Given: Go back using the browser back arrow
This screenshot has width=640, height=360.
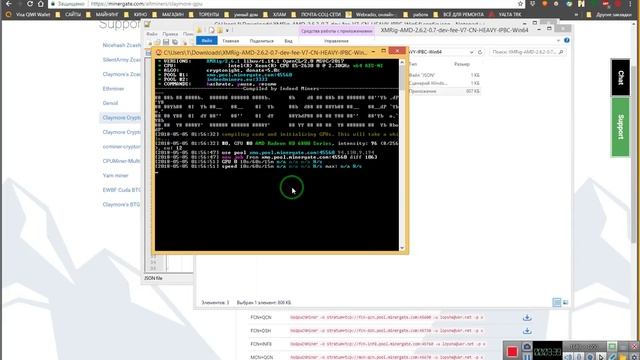Looking at the screenshot, I should 9,4.
